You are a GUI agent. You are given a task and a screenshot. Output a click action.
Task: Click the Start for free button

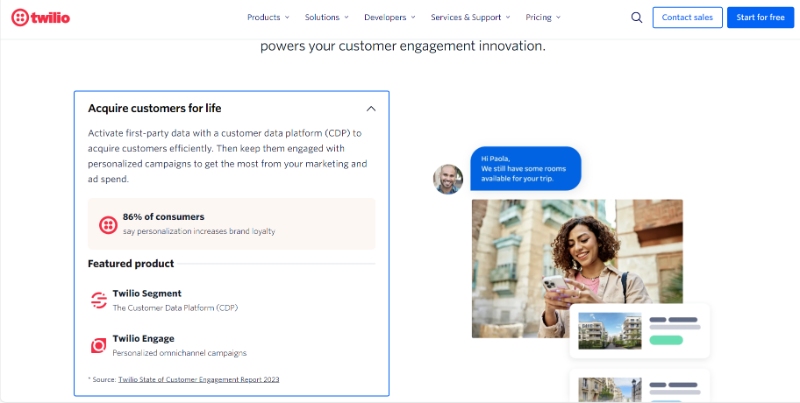[760, 17]
